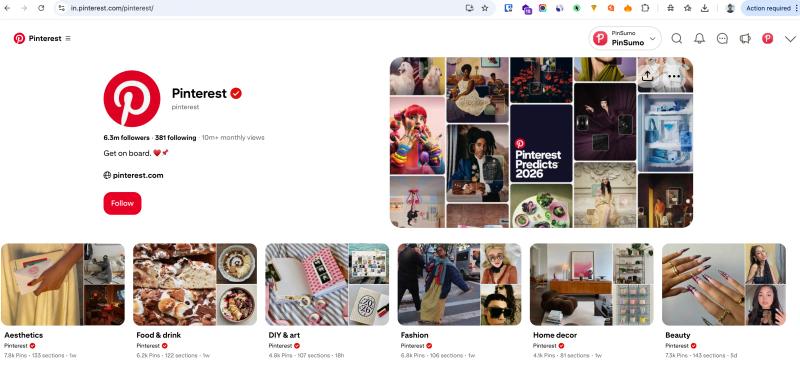Open the orange pumpkin-shaped extension icon

point(628,8)
